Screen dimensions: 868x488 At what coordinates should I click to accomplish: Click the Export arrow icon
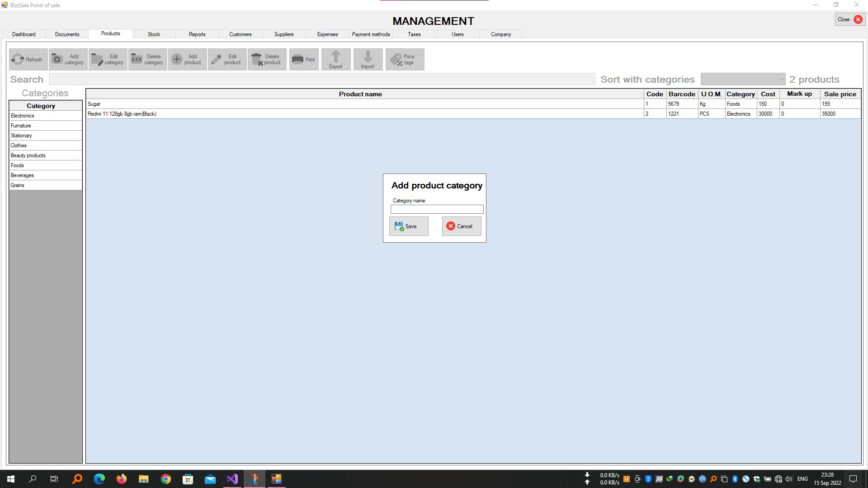pyautogui.click(x=335, y=56)
